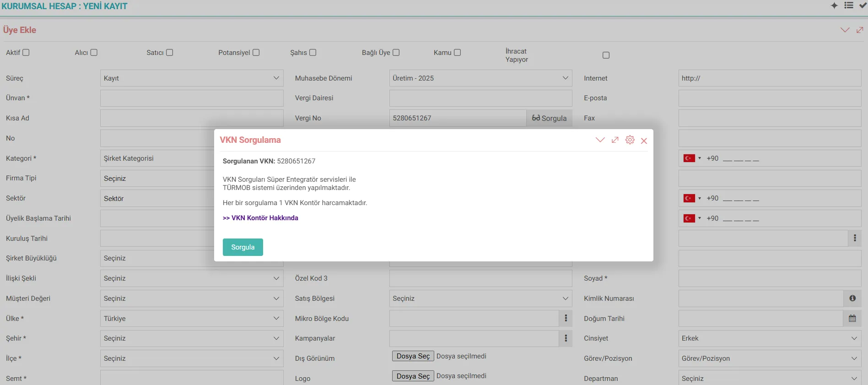Enable the Aktif checkbox

pos(26,53)
